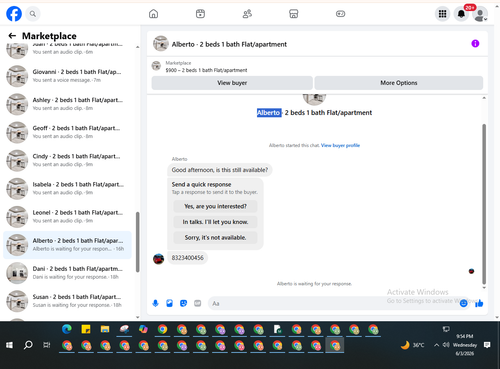Open the GIF picker icon
The image size is (500, 369).
[x=198, y=303]
